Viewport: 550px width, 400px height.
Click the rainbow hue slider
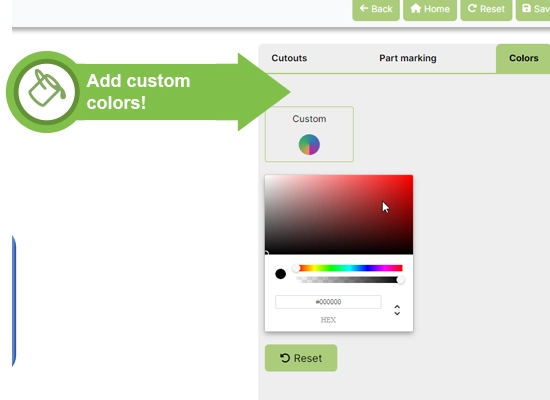[x=349, y=268]
